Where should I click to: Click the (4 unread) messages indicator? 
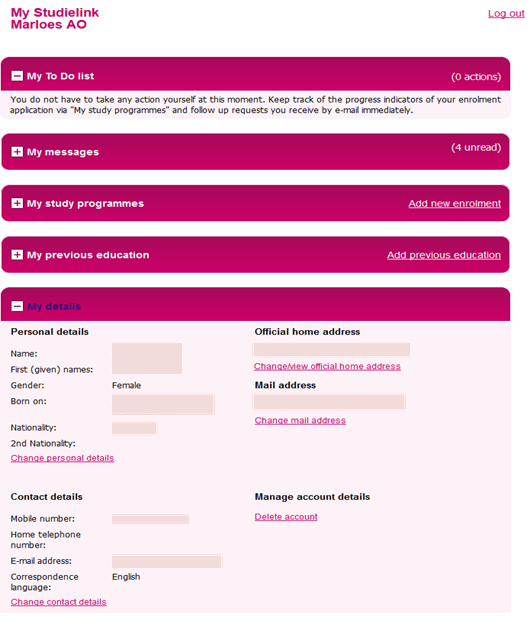click(x=476, y=148)
